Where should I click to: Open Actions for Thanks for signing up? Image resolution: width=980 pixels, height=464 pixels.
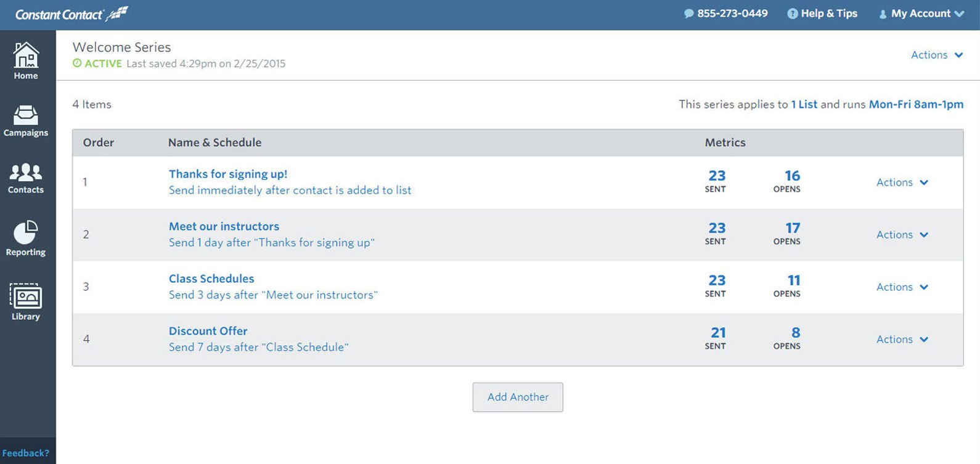[902, 182]
